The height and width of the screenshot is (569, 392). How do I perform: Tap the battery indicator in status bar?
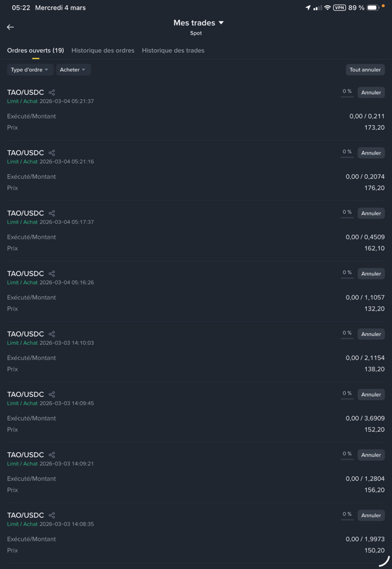[x=373, y=8]
